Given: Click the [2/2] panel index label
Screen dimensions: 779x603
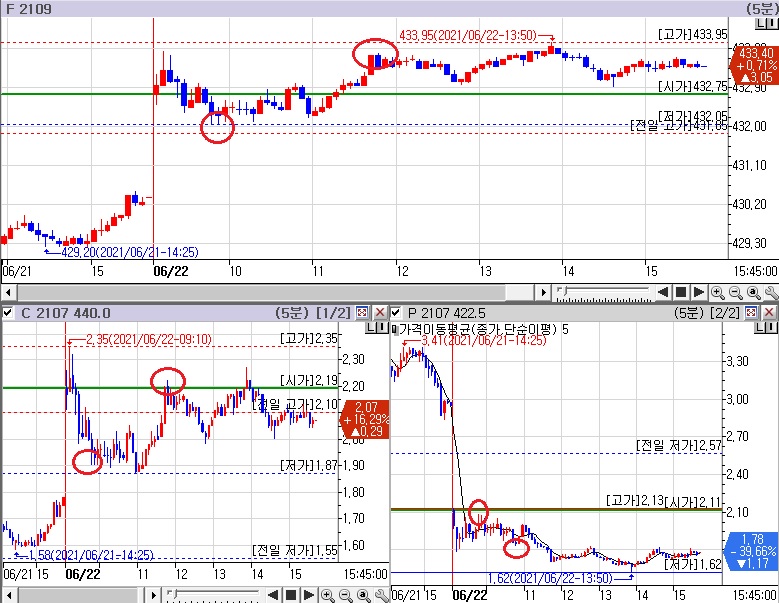Looking at the screenshot, I should tap(725, 313).
